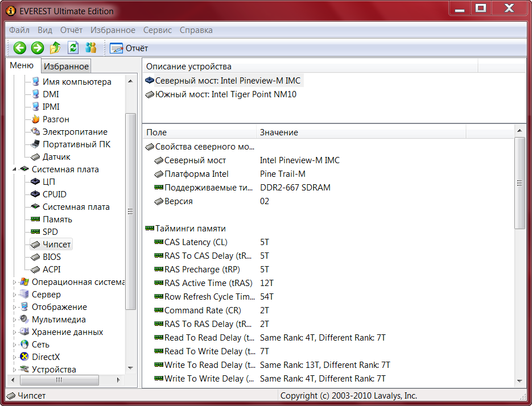The height and width of the screenshot is (406, 532).
Task: Select the RAS Active Time (tRAS) row
Action: pos(328,283)
